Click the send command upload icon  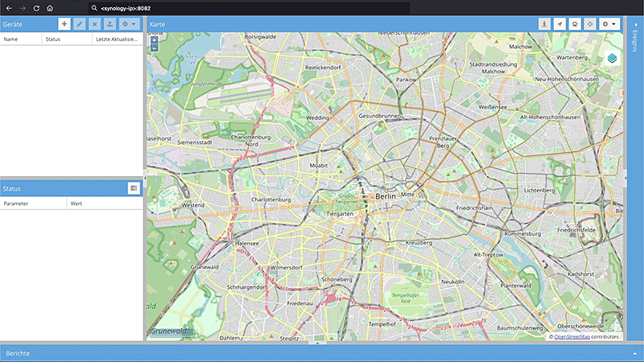pos(109,24)
